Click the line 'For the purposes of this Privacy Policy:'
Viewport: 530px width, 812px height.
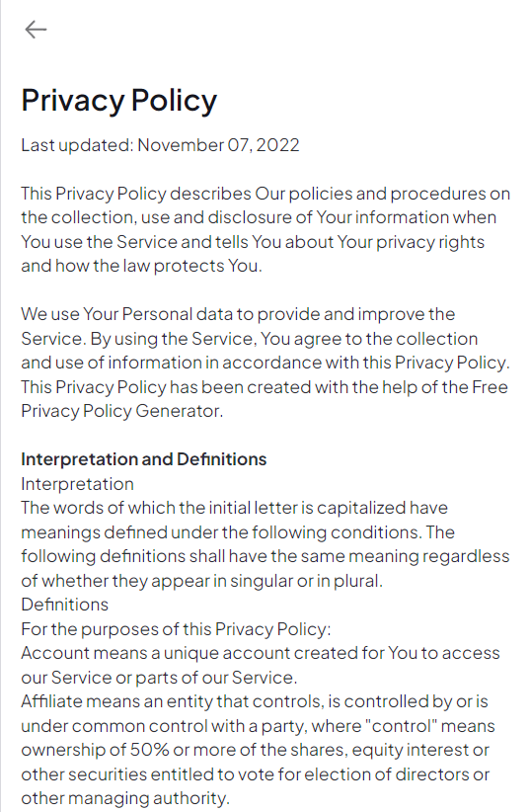point(176,628)
